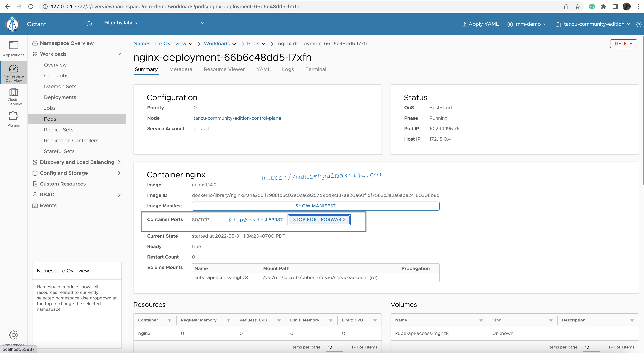Click the help question mark icon
Image resolution: width=644 pixels, height=353 pixels.
click(639, 24)
